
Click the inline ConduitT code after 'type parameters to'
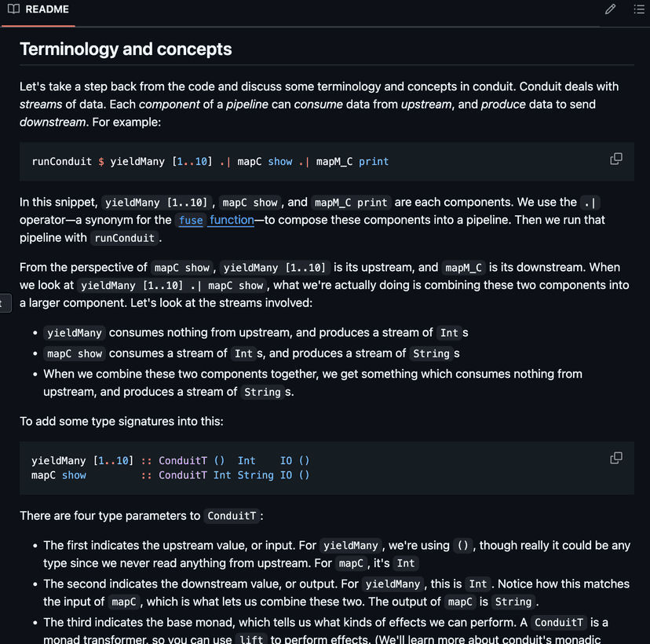[x=232, y=516]
